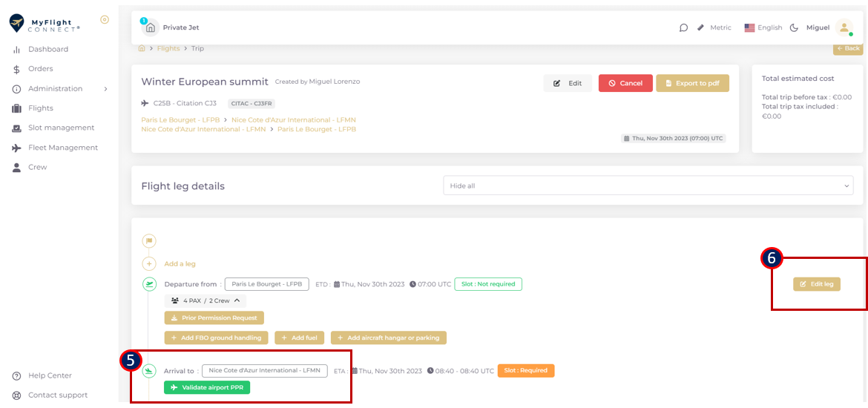Open the English language selector

click(763, 27)
